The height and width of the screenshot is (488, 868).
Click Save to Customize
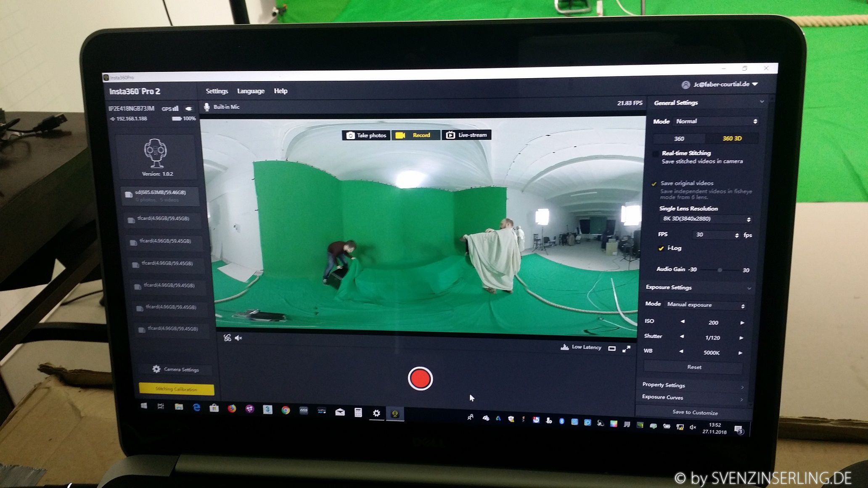coord(695,413)
